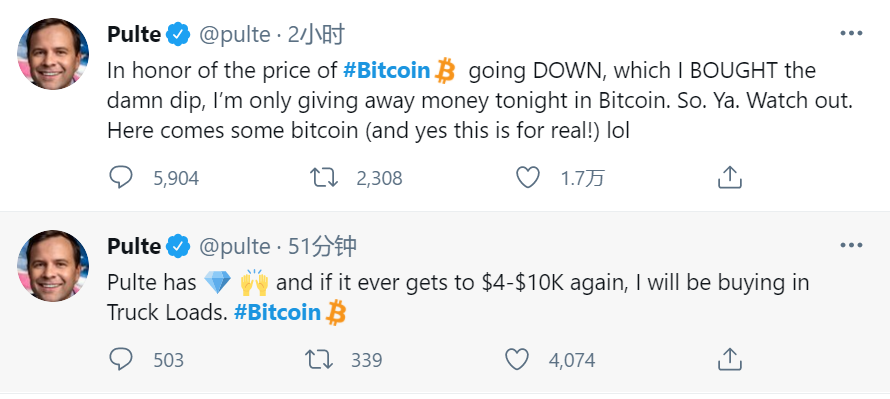Click the Pulte display name in first tweet

coord(134,35)
